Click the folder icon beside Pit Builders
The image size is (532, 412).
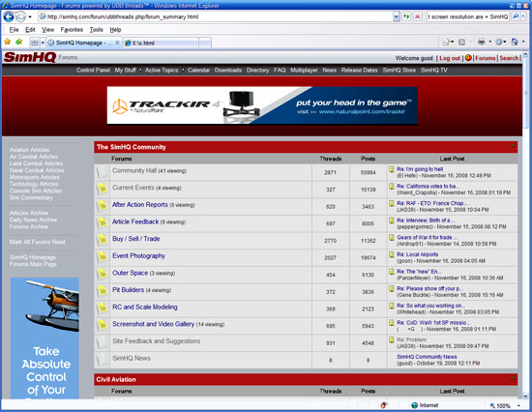coord(102,291)
